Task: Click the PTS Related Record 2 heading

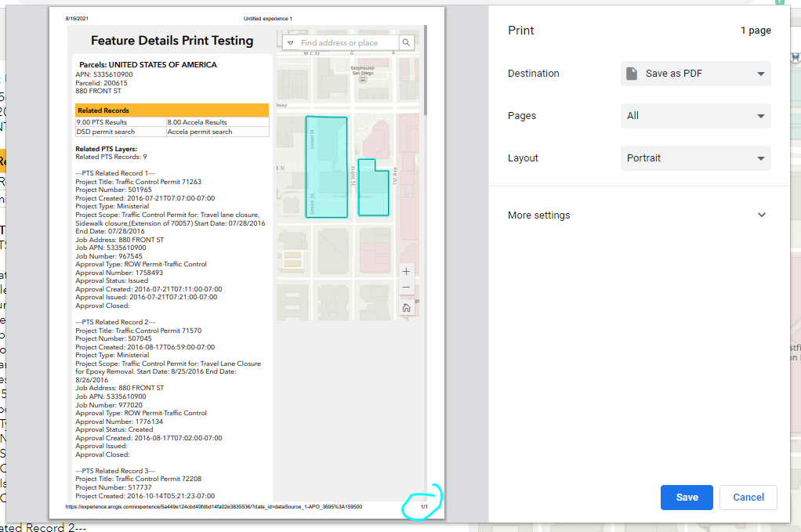Action: [x=115, y=322]
